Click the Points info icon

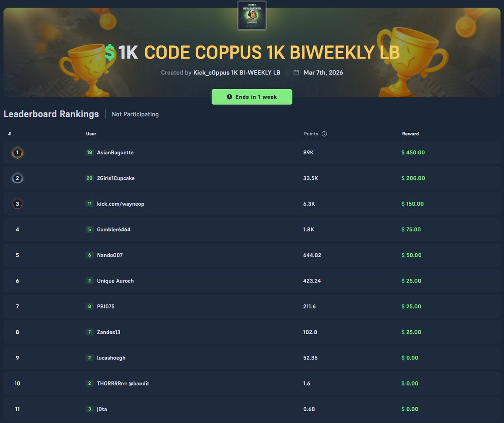(x=324, y=134)
